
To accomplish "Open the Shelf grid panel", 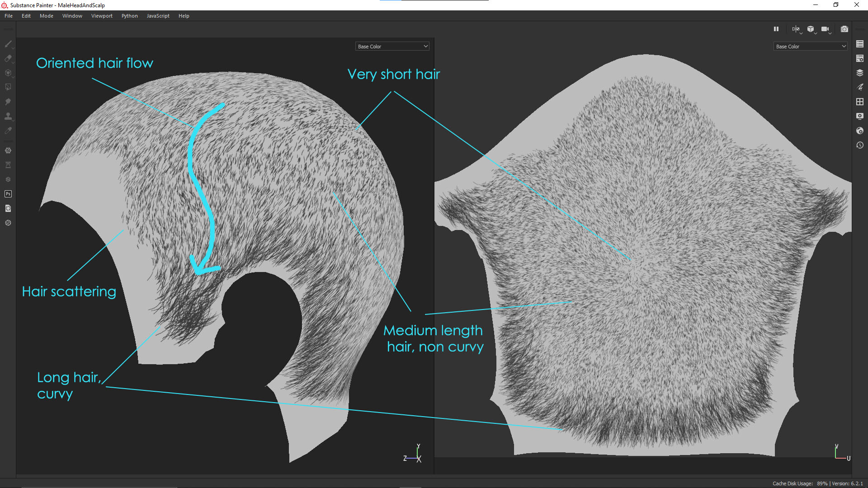I will pyautogui.click(x=860, y=102).
